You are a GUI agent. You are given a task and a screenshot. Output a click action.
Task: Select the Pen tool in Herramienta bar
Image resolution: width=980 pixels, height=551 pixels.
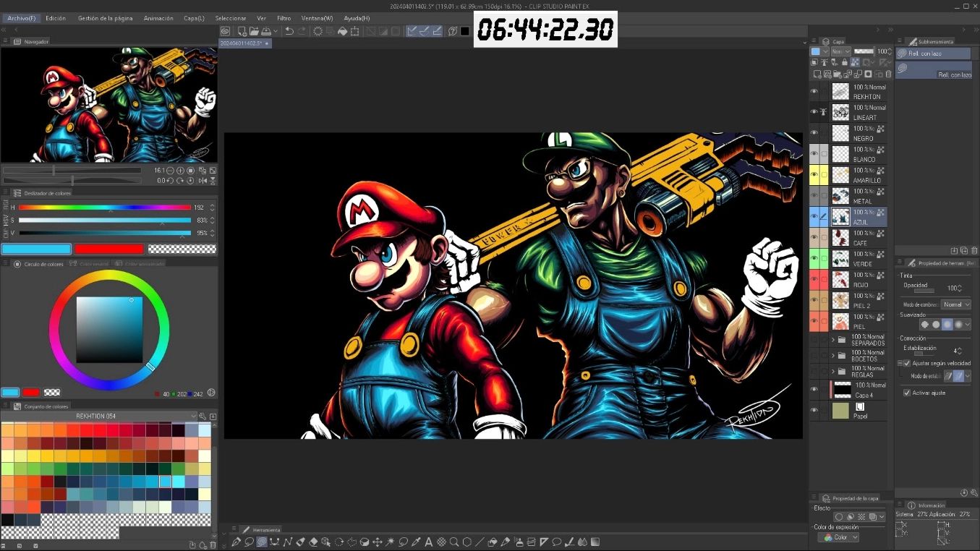point(237,542)
